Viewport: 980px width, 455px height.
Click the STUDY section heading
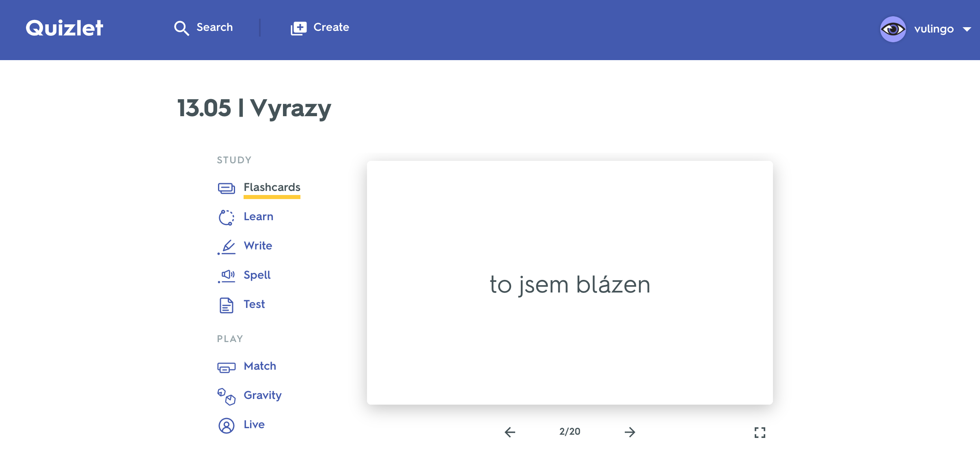234,160
